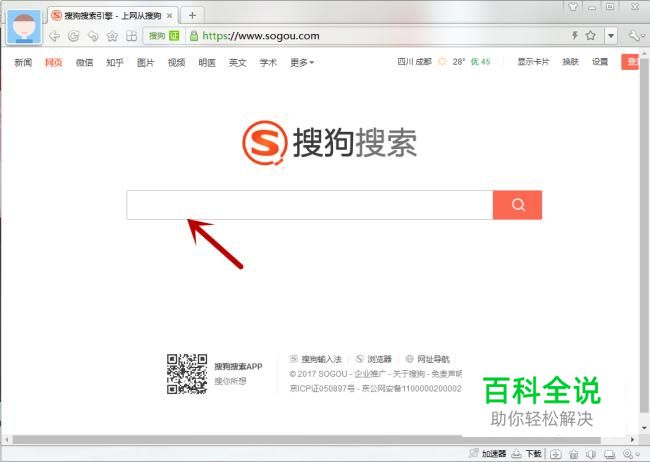
Task: Click the lightning speed mode icon
Action: tap(575, 35)
